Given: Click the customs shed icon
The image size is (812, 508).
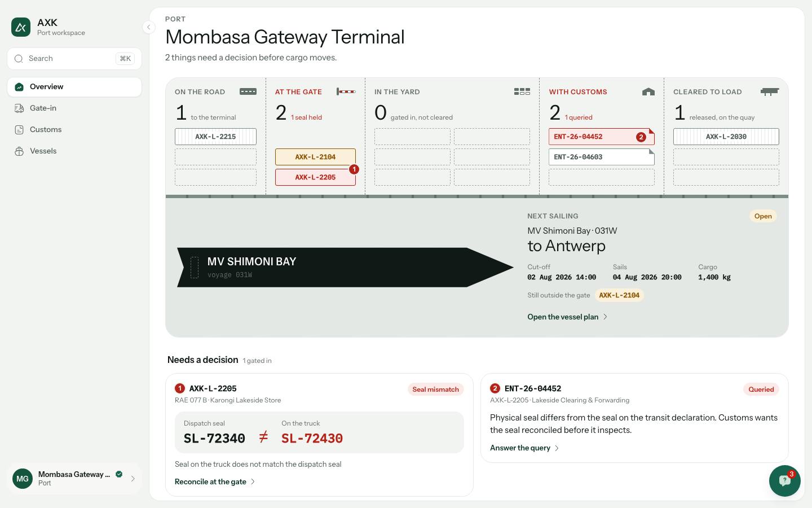Looking at the screenshot, I should coord(648,91).
